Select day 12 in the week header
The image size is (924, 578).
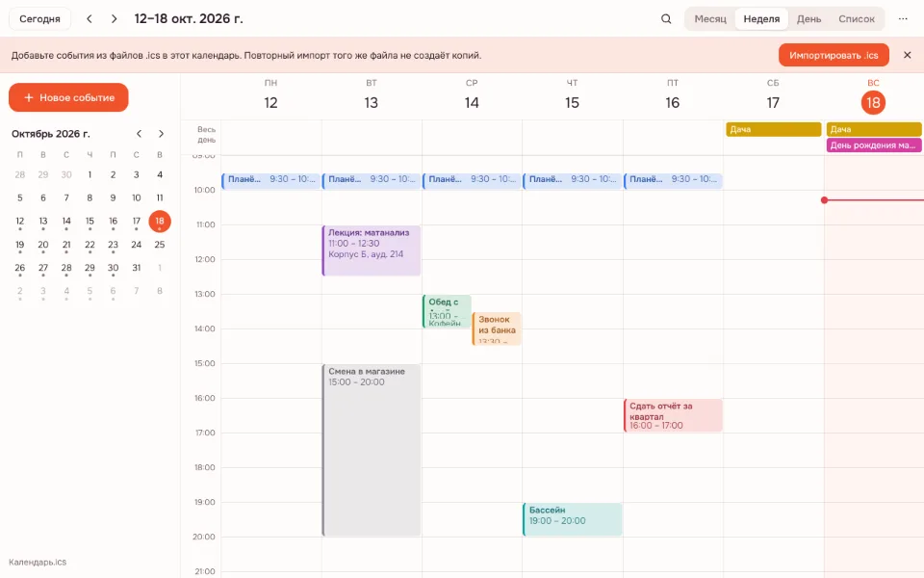click(271, 103)
